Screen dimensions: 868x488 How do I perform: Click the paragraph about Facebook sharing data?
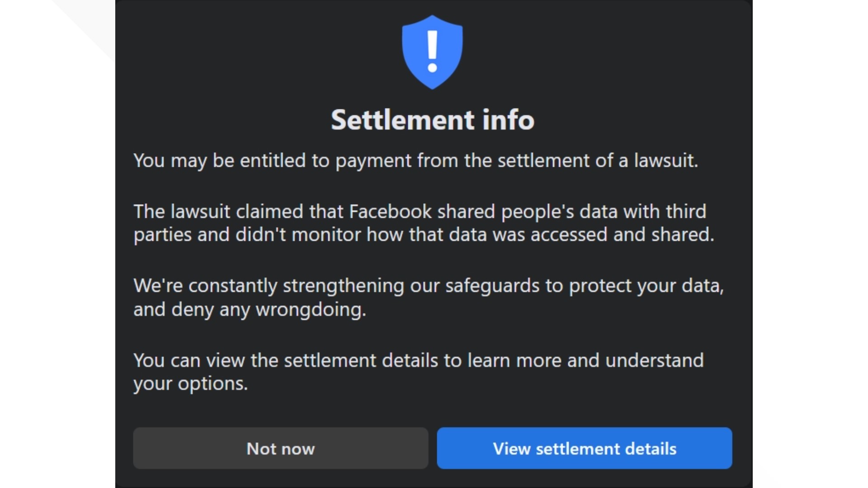420,223
